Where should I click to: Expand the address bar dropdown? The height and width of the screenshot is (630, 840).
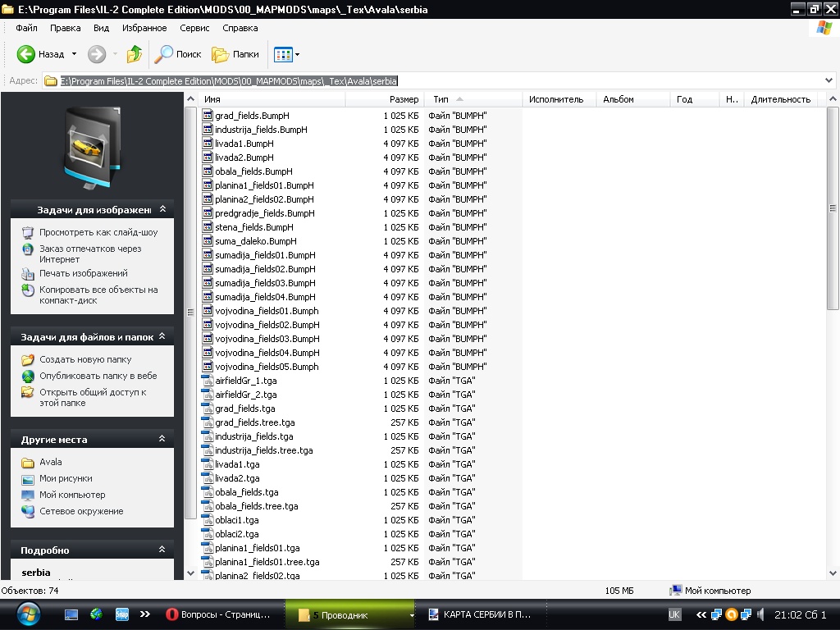pyautogui.click(x=829, y=80)
